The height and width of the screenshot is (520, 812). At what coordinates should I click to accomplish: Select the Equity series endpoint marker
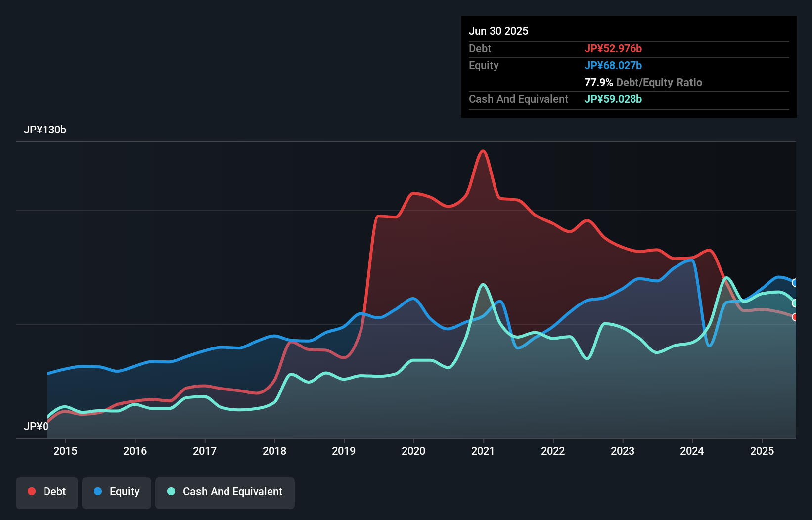click(795, 283)
